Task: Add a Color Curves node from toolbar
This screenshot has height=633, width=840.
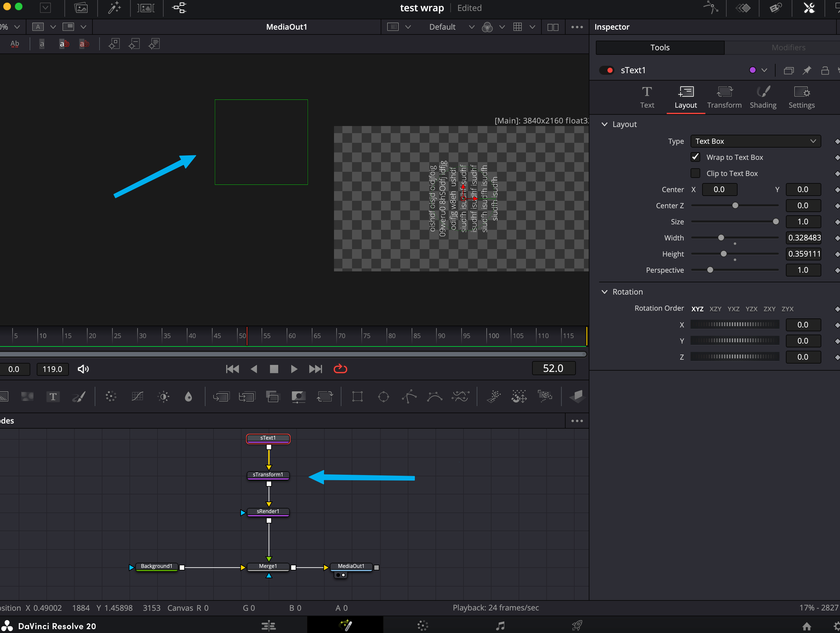Action: coord(137,397)
